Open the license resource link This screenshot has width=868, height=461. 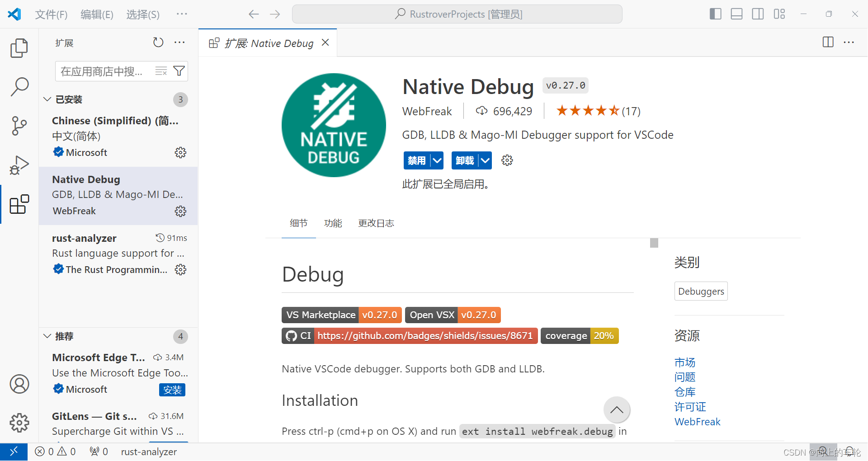pyautogui.click(x=690, y=407)
